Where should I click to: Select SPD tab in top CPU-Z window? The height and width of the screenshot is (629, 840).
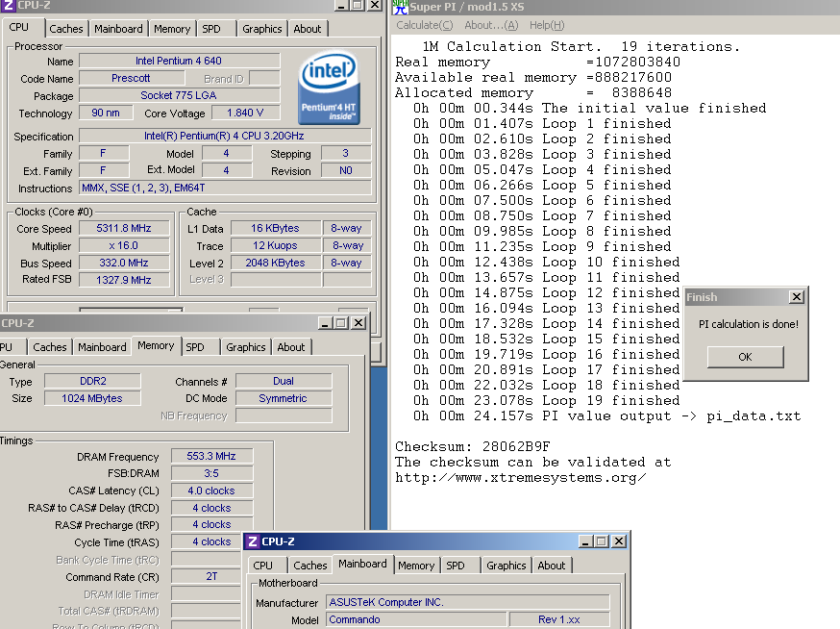point(211,29)
